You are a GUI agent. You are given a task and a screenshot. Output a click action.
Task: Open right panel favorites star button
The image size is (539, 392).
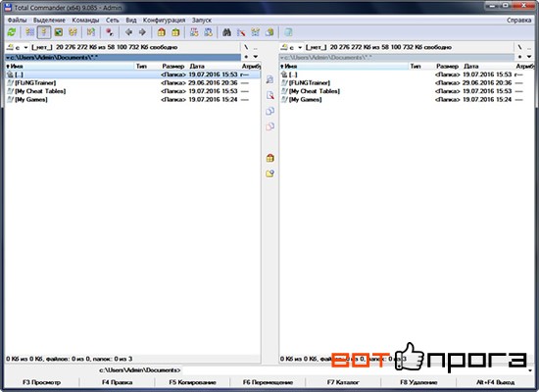coord(520,57)
